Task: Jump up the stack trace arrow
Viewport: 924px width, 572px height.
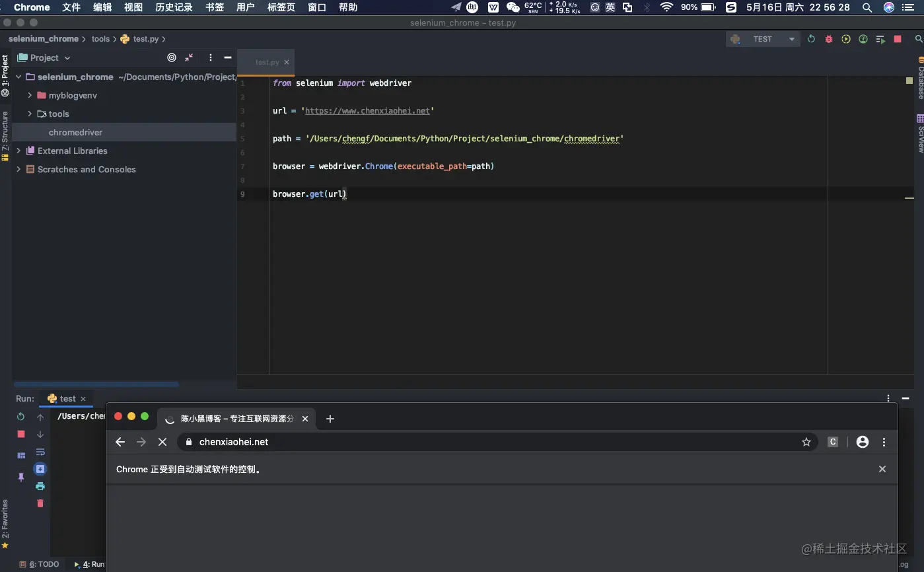Action: coord(40,417)
